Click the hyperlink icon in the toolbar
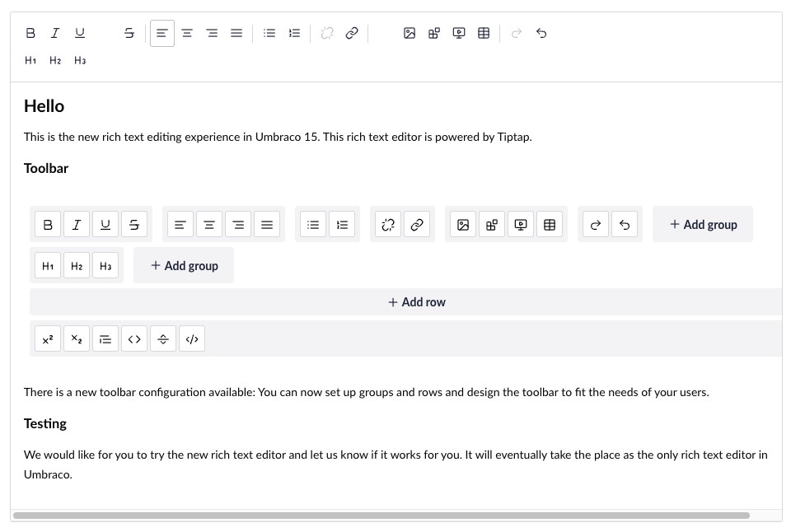This screenshot has width=791, height=532. [x=352, y=33]
